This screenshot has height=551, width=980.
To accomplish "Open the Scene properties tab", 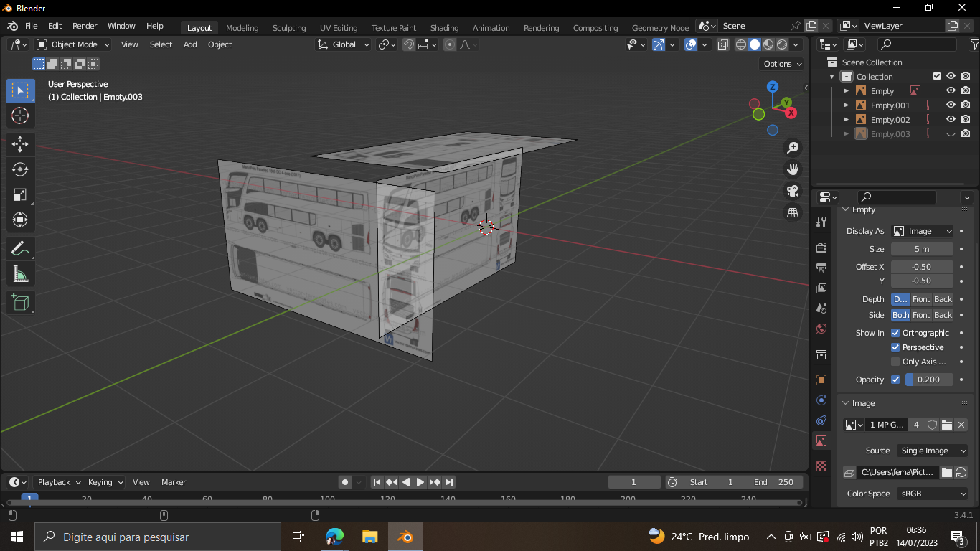I will pos(821,309).
